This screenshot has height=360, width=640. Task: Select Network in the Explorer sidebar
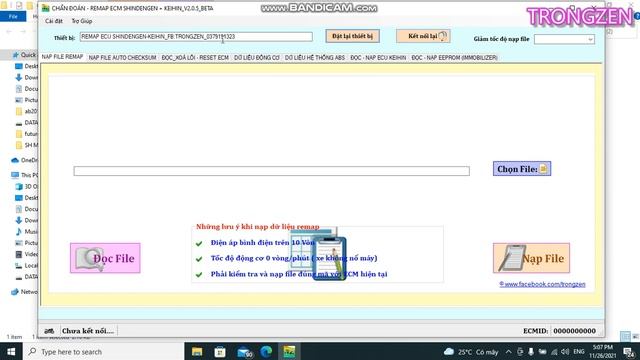tap(24, 291)
